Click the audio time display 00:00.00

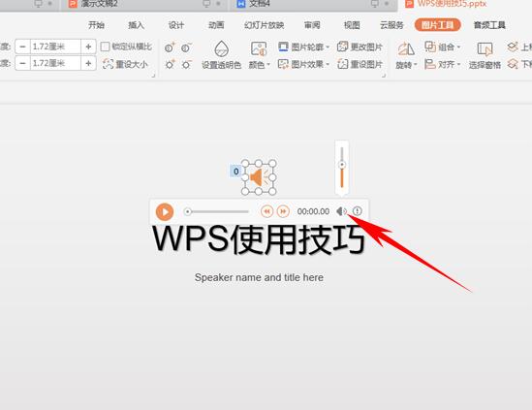click(313, 211)
